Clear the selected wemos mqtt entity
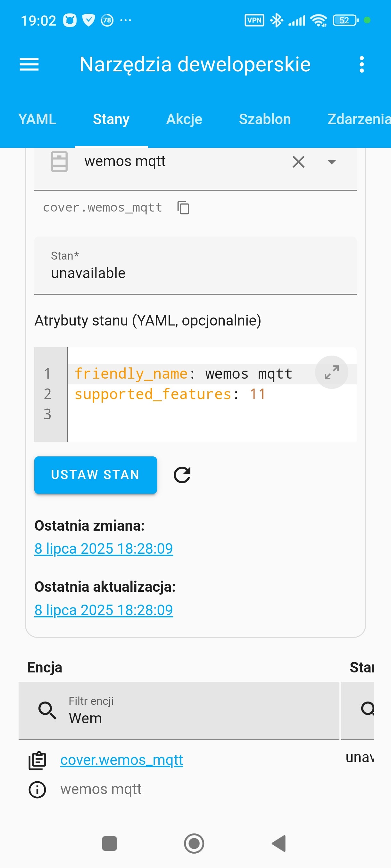The height and width of the screenshot is (868, 391). [298, 162]
